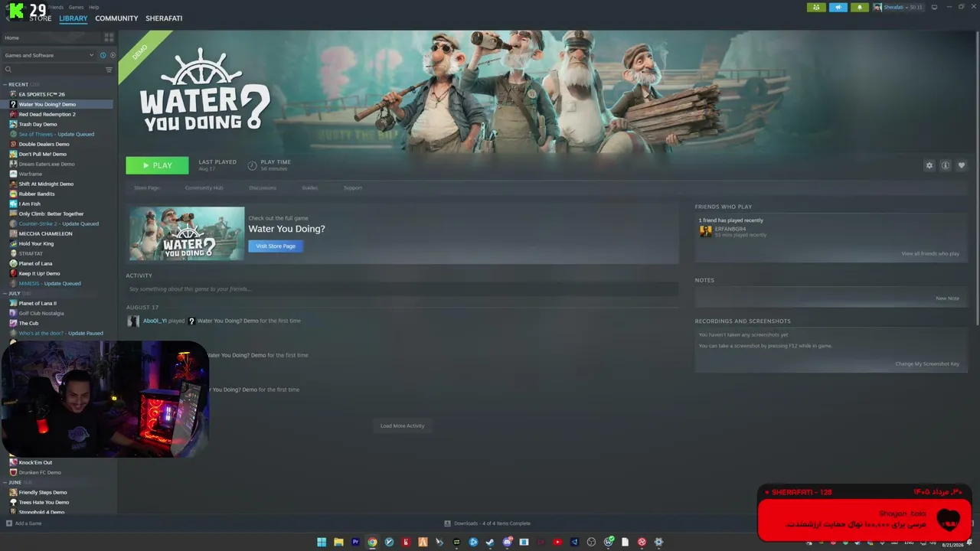Collapse the JUNE games section
The width and height of the screenshot is (980, 551).
pyautogui.click(x=5, y=482)
